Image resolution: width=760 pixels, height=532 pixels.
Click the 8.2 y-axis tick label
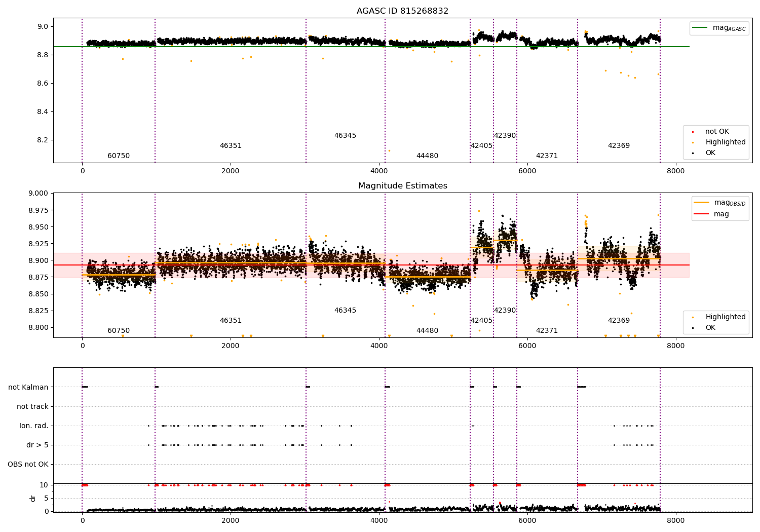pyautogui.click(x=43, y=140)
